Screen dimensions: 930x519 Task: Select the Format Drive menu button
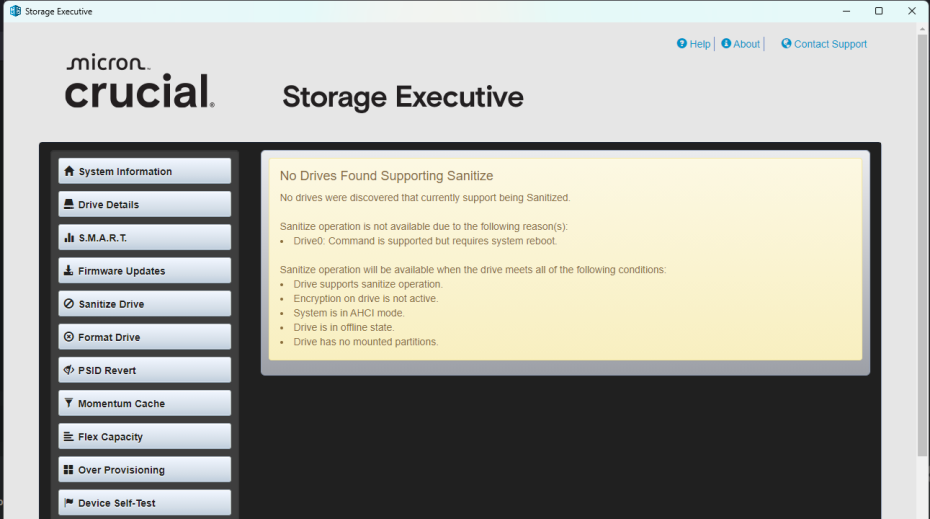click(x=144, y=337)
